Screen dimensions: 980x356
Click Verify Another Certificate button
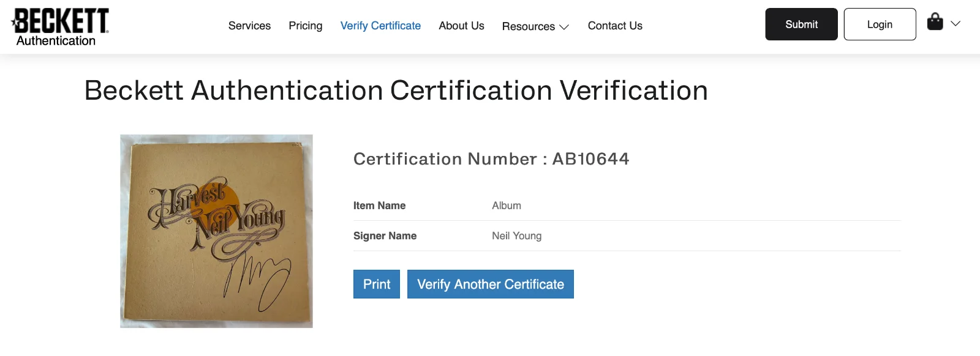[x=491, y=284]
